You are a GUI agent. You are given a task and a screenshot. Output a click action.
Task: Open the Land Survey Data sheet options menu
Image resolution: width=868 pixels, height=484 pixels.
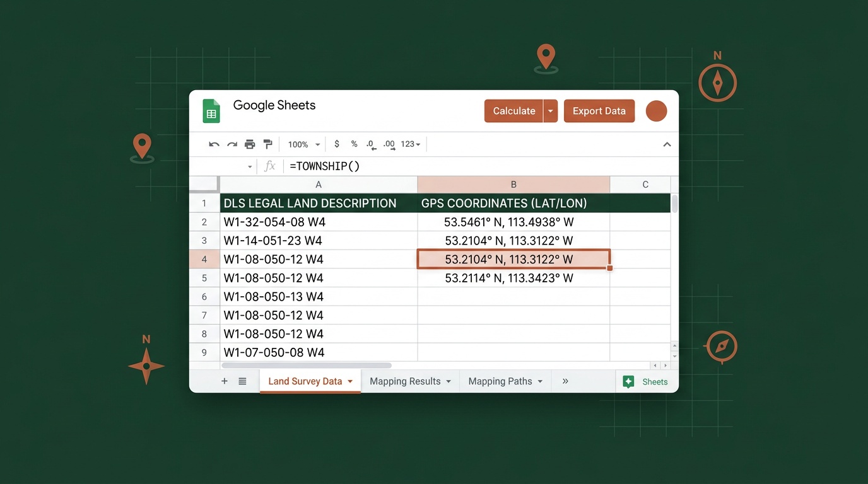click(x=351, y=381)
